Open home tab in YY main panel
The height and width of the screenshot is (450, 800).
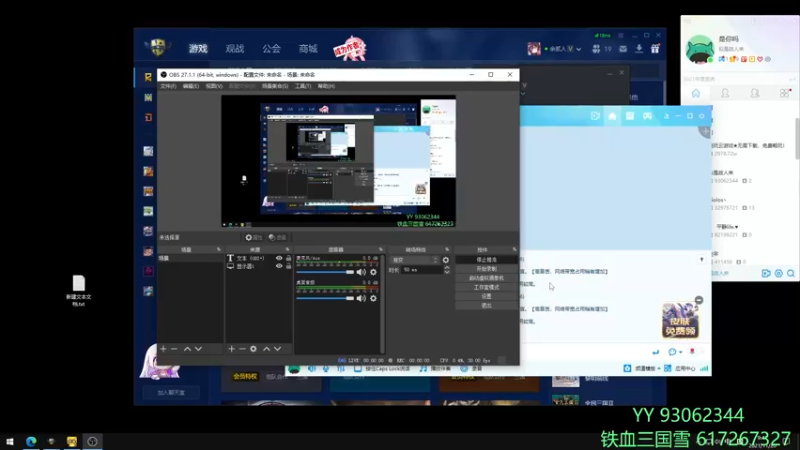pos(696,93)
